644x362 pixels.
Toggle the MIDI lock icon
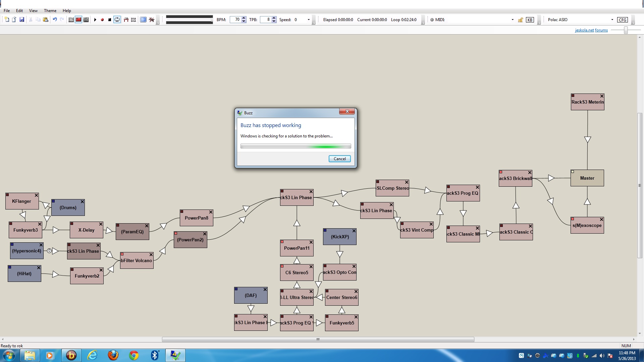521,20
